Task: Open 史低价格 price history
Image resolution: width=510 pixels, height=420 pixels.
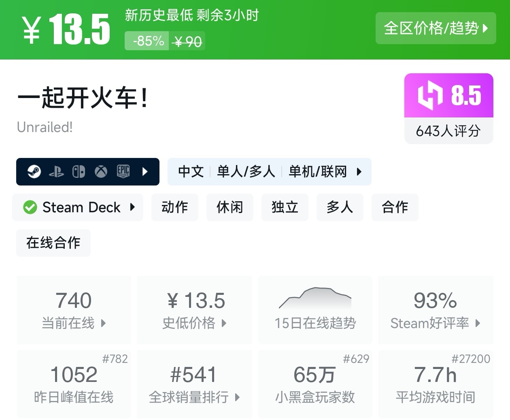Action: click(x=194, y=310)
